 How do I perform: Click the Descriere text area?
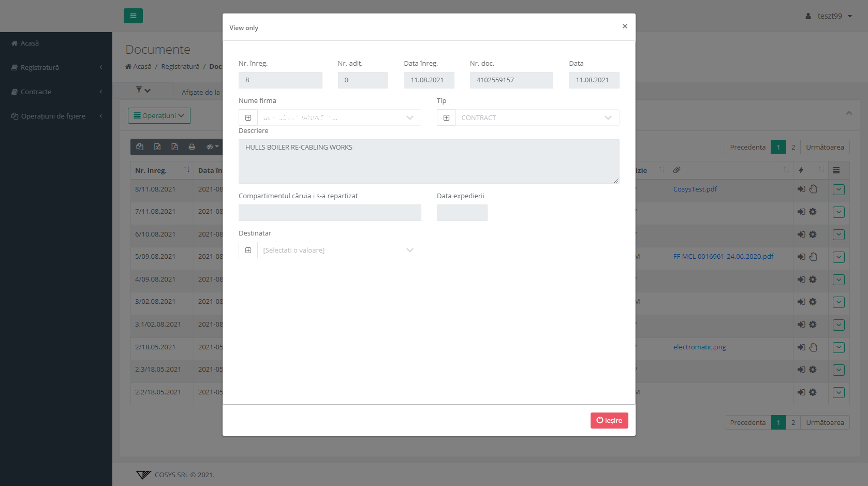(429, 161)
